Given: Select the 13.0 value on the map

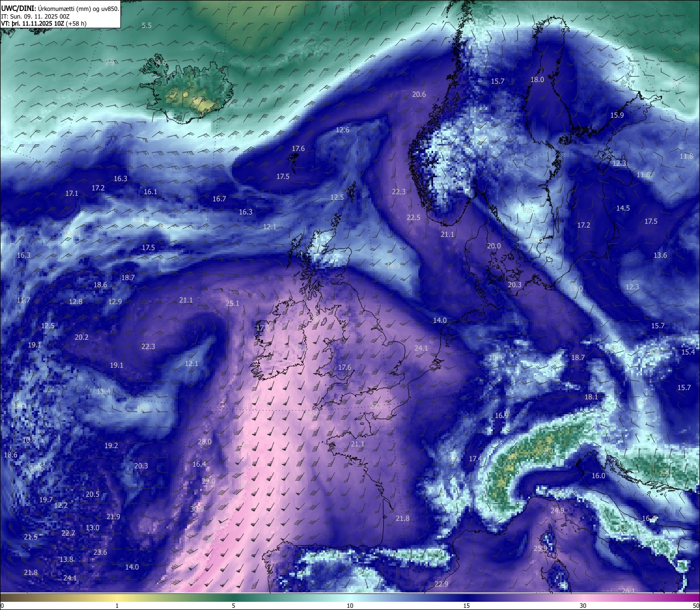Looking at the screenshot, I should click(x=92, y=528).
